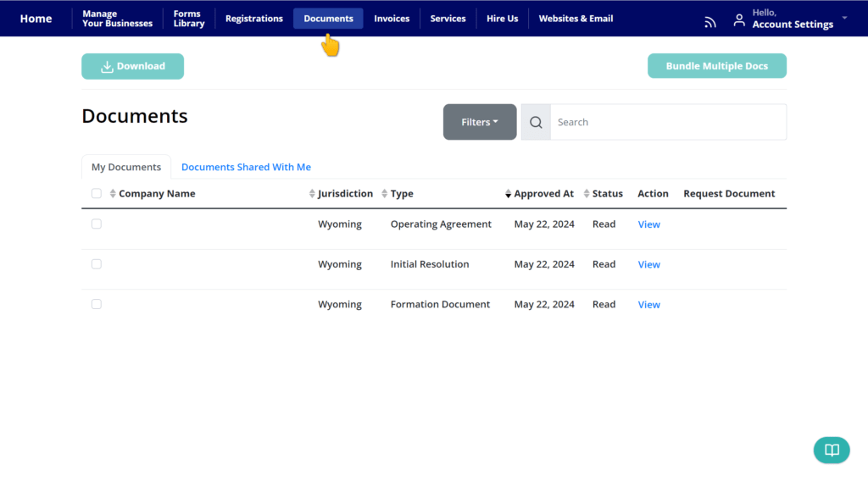Sort by Company Name arrows
This screenshot has width=868, height=481.
click(113, 194)
